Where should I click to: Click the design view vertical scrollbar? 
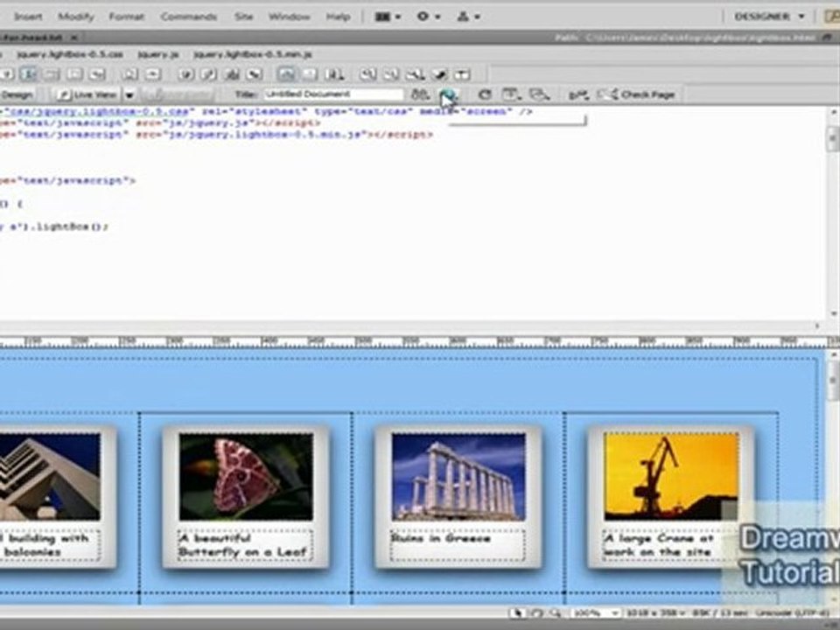tap(833, 476)
